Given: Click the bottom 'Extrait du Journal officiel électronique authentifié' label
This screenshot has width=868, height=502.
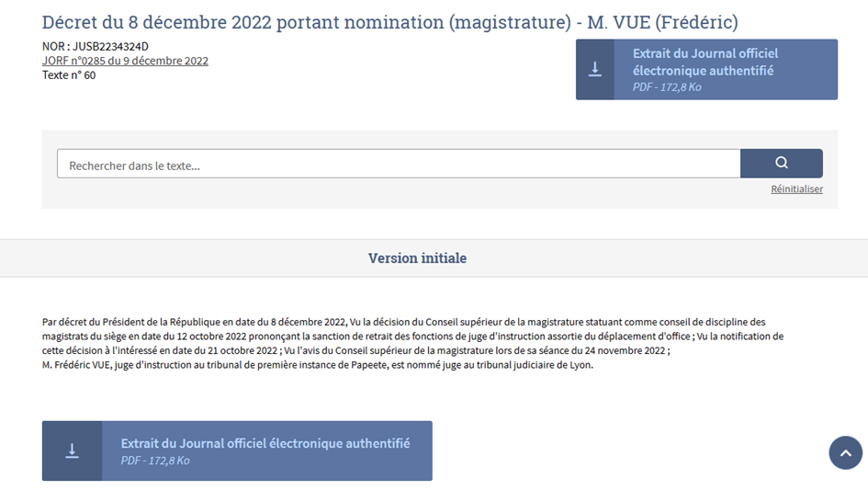Looking at the screenshot, I should [265, 443].
